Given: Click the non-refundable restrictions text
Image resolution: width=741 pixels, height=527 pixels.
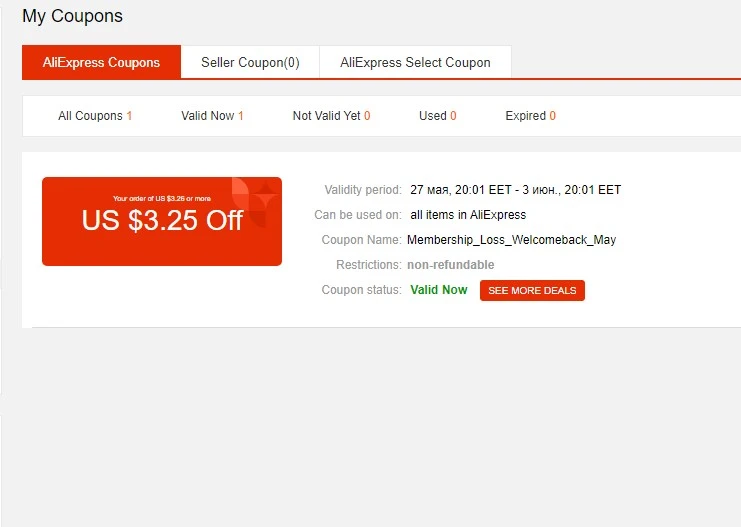Looking at the screenshot, I should [451, 265].
